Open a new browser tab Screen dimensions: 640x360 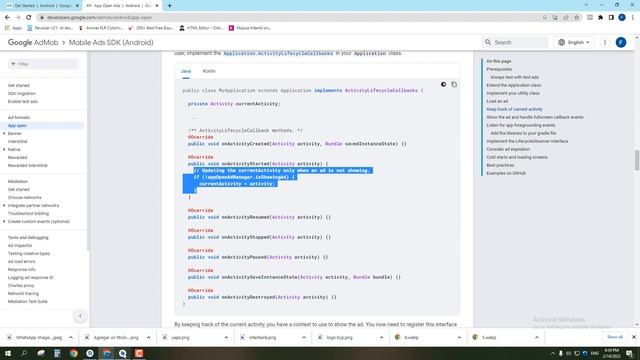click(x=169, y=6)
